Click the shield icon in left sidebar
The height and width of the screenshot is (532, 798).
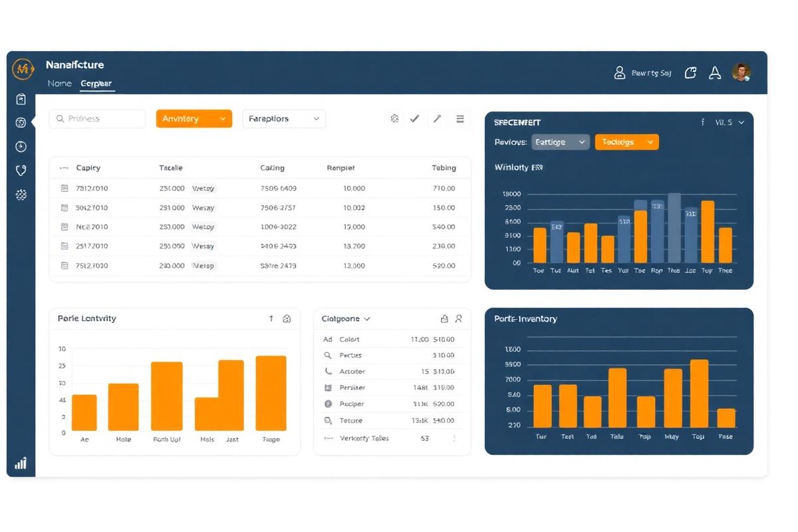pos(21,170)
